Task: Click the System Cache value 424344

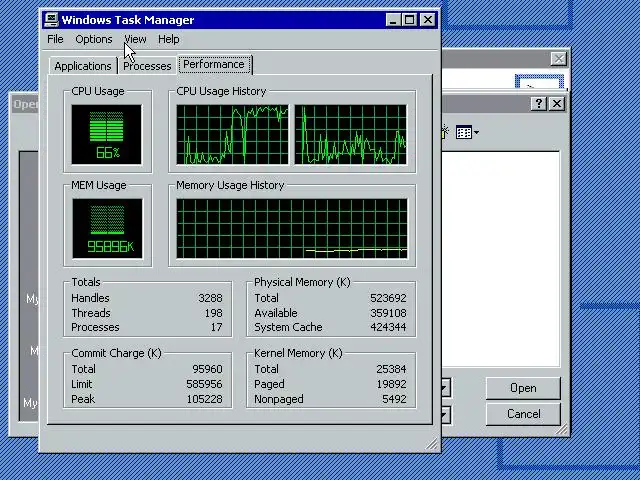Action: (x=388, y=327)
